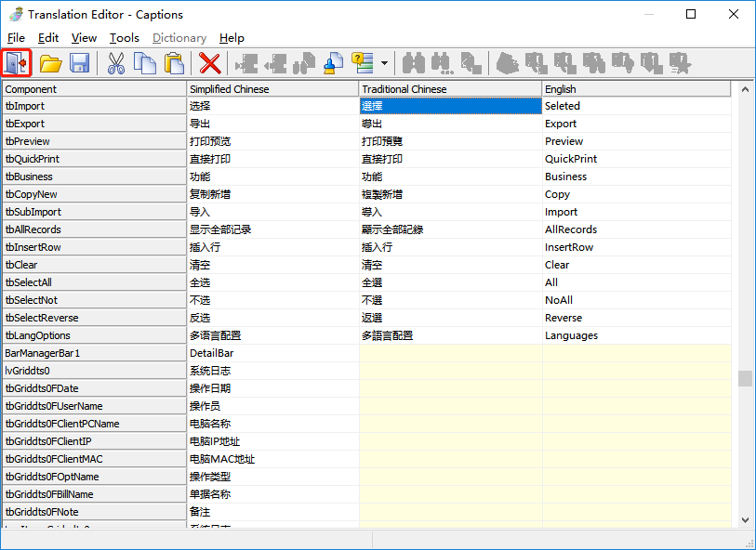The height and width of the screenshot is (550, 756).
Task: Select the tbBusiness component cell
Action: click(95, 177)
